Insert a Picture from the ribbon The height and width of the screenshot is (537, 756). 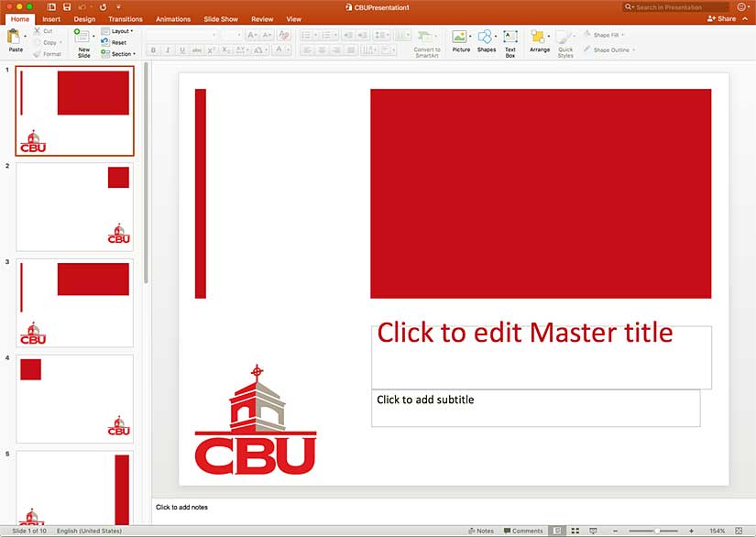460,40
